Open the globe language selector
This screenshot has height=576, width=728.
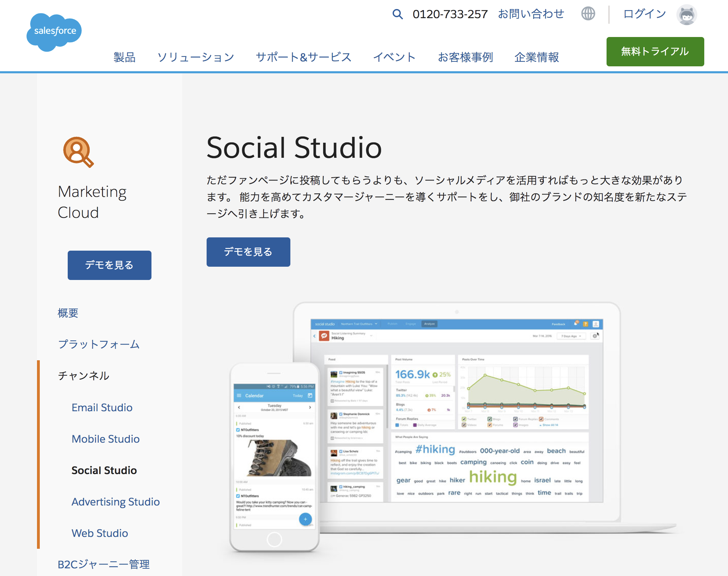(x=588, y=14)
